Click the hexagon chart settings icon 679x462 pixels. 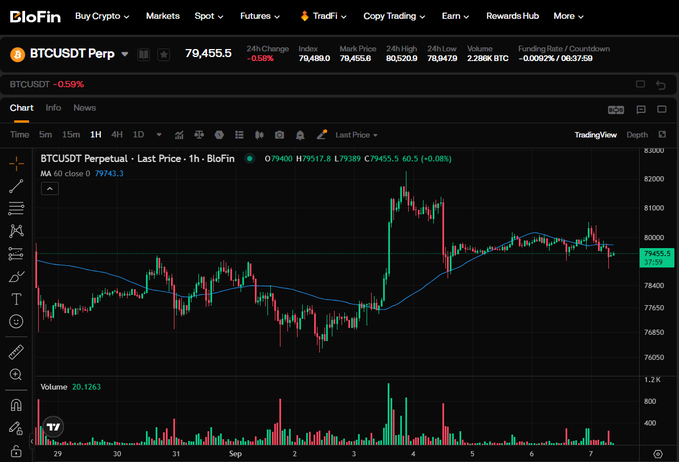219,135
